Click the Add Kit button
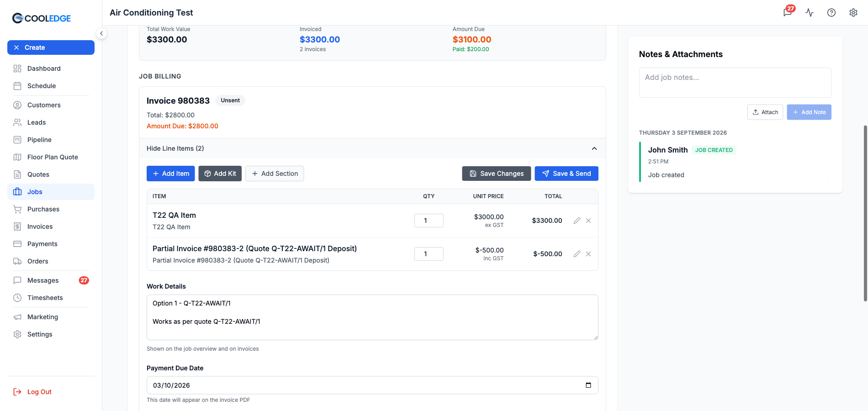The image size is (868, 411). pyautogui.click(x=220, y=174)
